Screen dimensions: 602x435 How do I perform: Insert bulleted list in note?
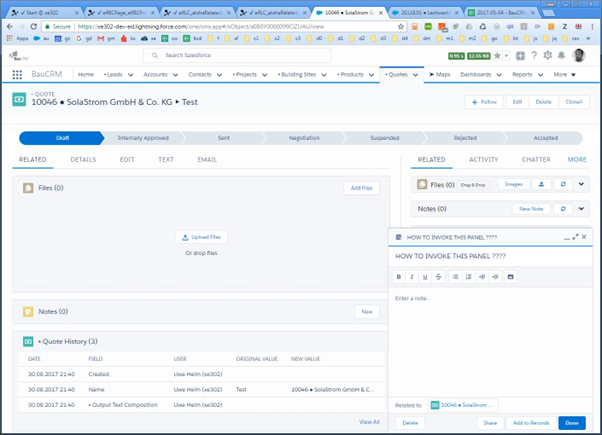[455, 276]
